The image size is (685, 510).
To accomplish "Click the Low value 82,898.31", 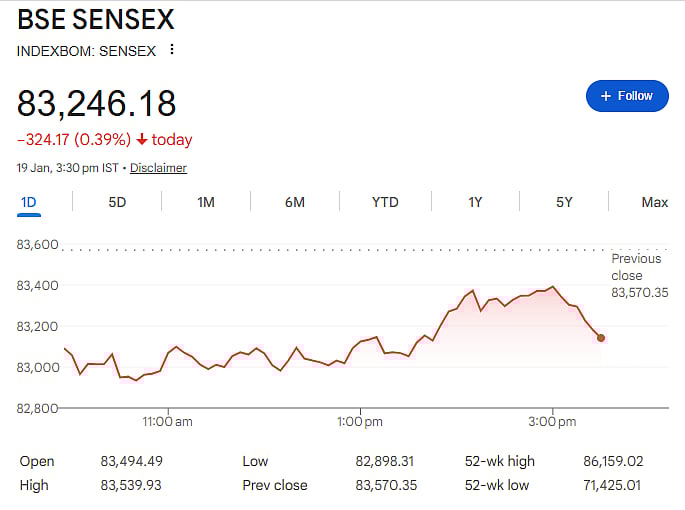I will coord(384,461).
